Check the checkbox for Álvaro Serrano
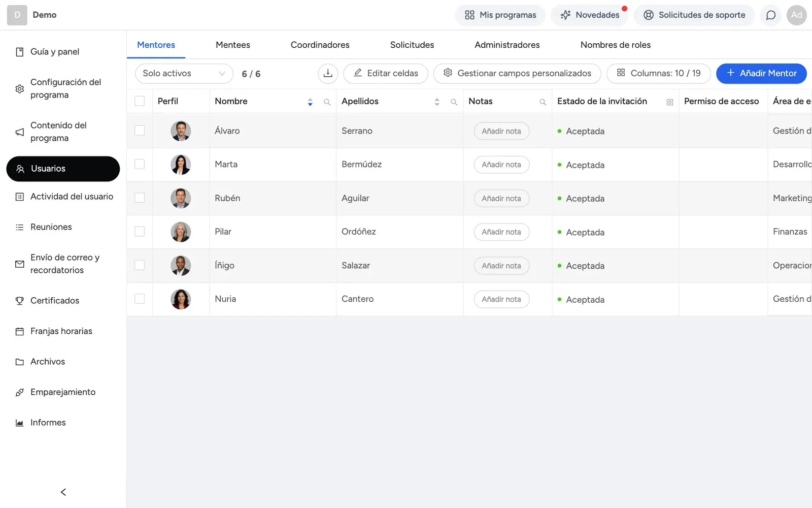812x508 pixels. pyautogui.click(x=140, y=131)
